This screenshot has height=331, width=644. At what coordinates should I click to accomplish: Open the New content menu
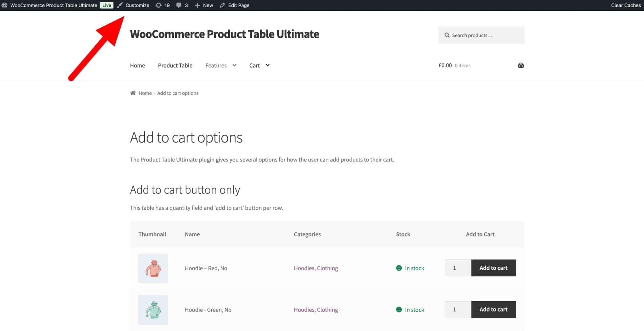pyautogui.click(x=204, y=5)
